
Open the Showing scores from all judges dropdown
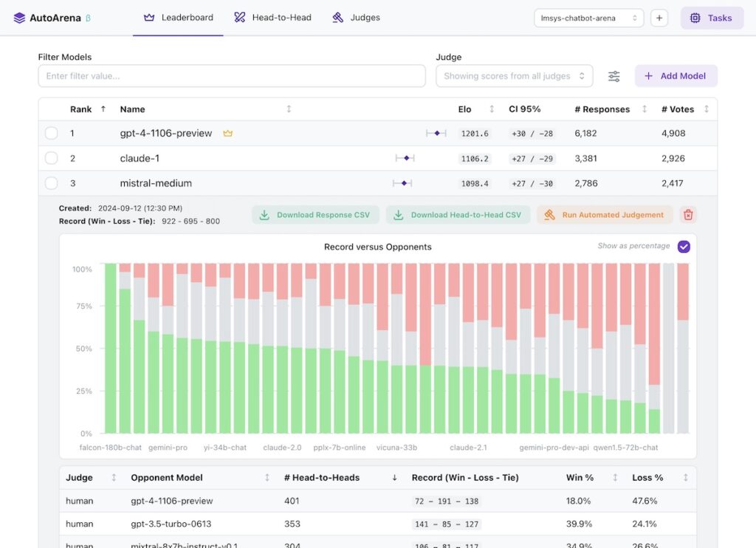coord(515,75)
